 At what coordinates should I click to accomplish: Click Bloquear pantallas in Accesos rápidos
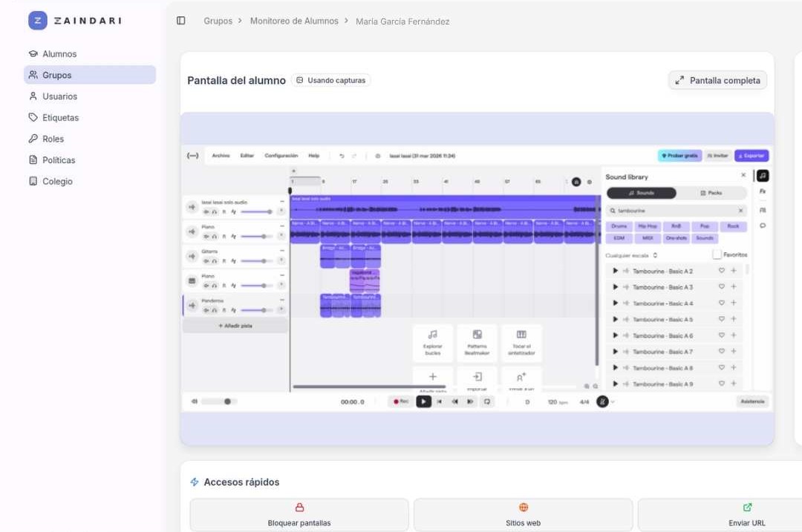click(x=299, y=515)
